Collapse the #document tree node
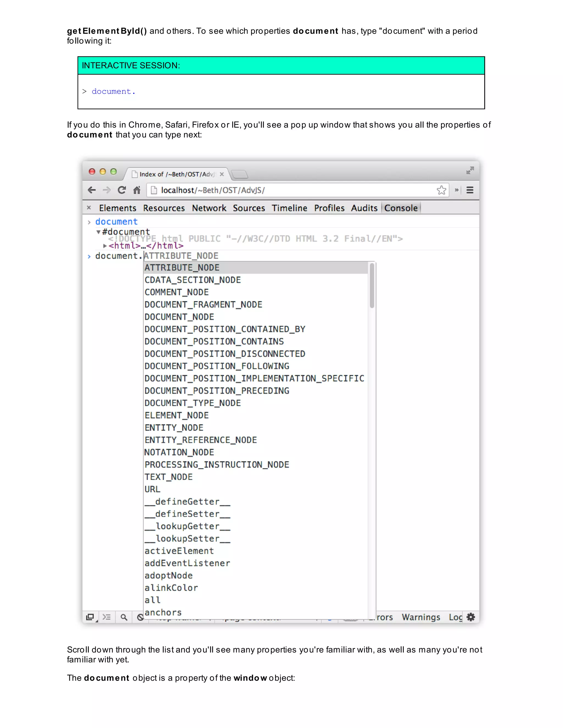Screen dimensions: 563x728 [98, 232]
